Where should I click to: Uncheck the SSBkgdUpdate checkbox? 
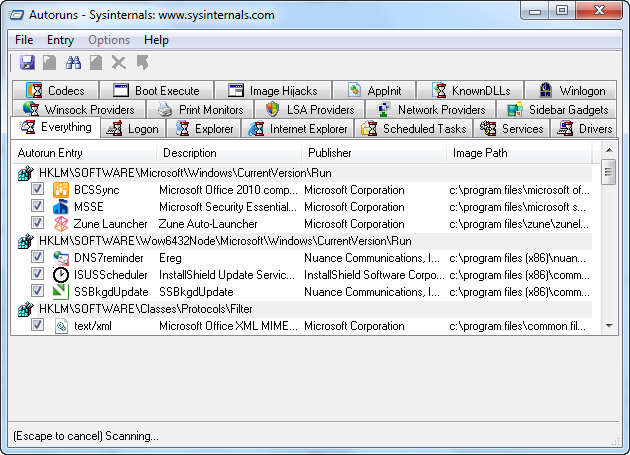tap(37, 291)
